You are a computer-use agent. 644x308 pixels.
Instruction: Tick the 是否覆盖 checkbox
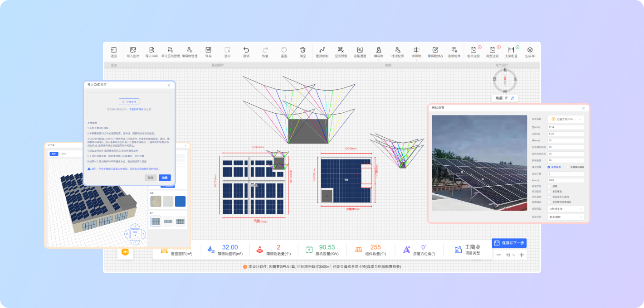tap(549, 192)
